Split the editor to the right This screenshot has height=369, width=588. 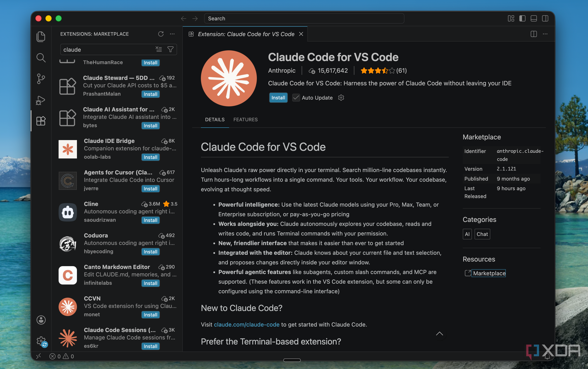pos(534,34)
